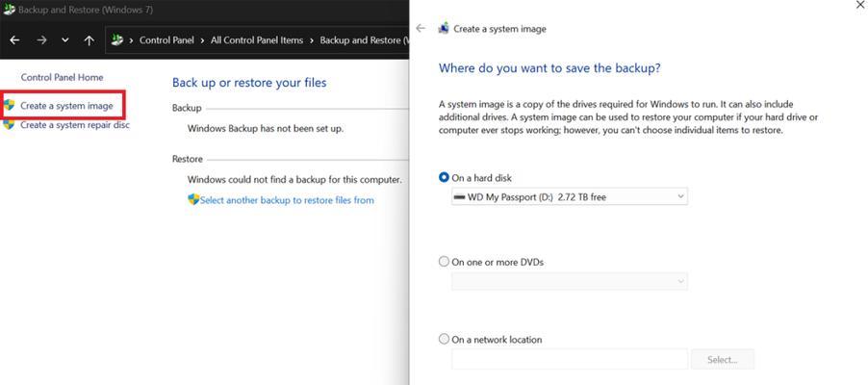Screen dimensions: 868x385
Task: Go up one folder level arrow
Action: click(89, 40)
